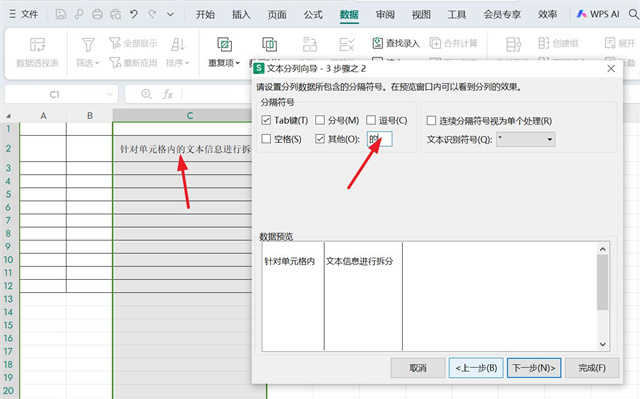Click 针对单元格内 in data preview
The height and width of the screenshot is (399, 640).
pyautogui.click(x=289, y=261)
